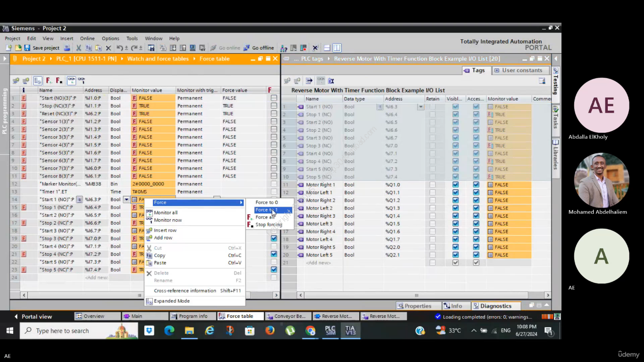
Task: Switch to User constants tab
Action: pyautogui.click(x=519, y=70)
